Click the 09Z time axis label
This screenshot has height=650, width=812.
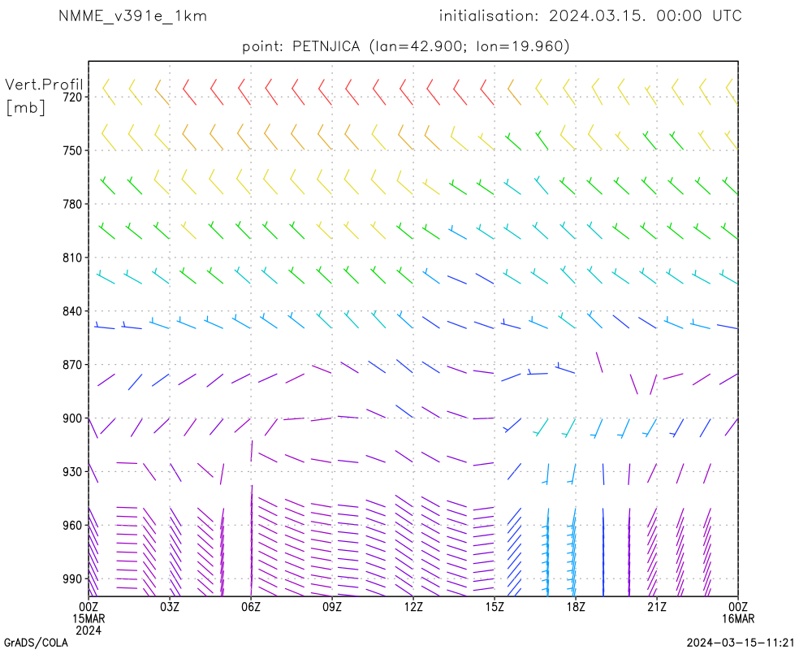(x=332, y=606)
